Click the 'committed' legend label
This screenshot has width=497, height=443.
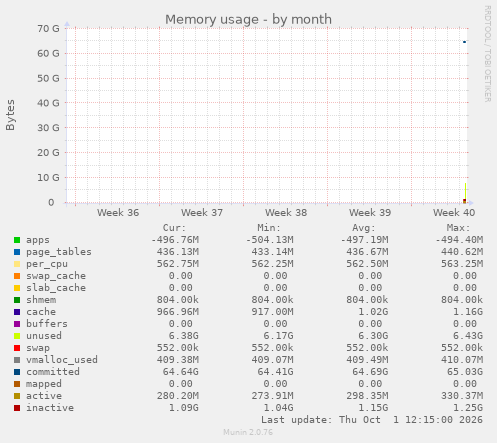[x=53, y=372]
